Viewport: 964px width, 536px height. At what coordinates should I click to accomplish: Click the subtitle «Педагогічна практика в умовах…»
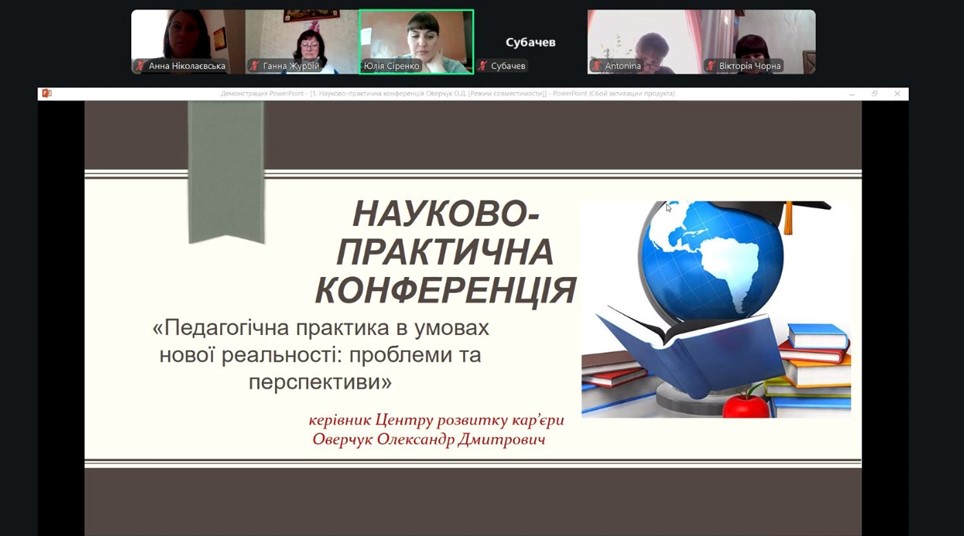tap(323, 355)
